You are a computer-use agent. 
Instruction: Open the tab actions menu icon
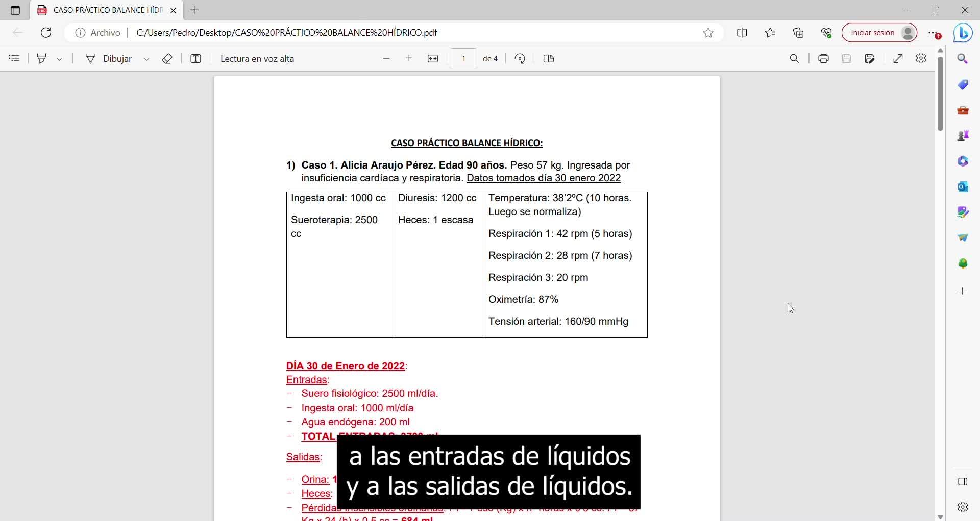[x=15, y=10]
